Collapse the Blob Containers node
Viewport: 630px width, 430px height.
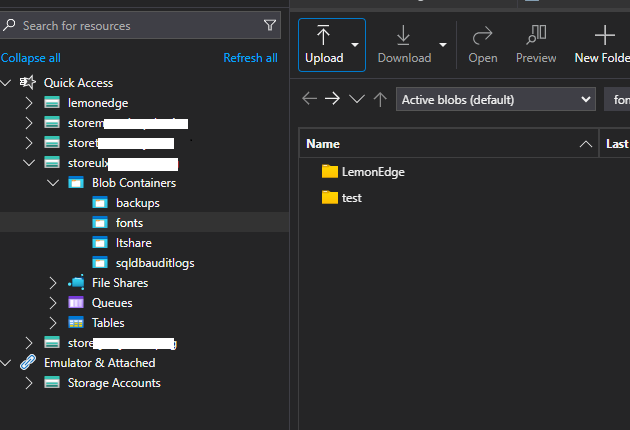(53, 183)
